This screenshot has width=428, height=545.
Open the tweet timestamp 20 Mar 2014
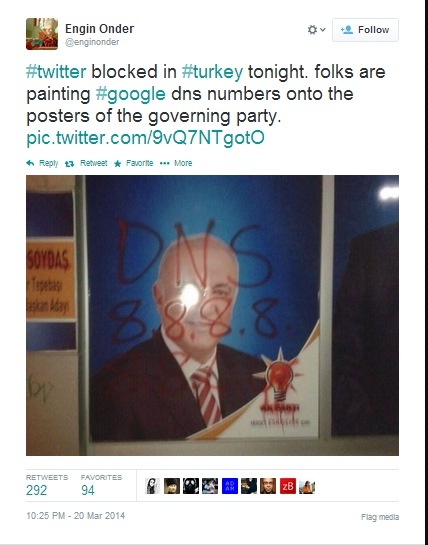click(x=75, y=515)
